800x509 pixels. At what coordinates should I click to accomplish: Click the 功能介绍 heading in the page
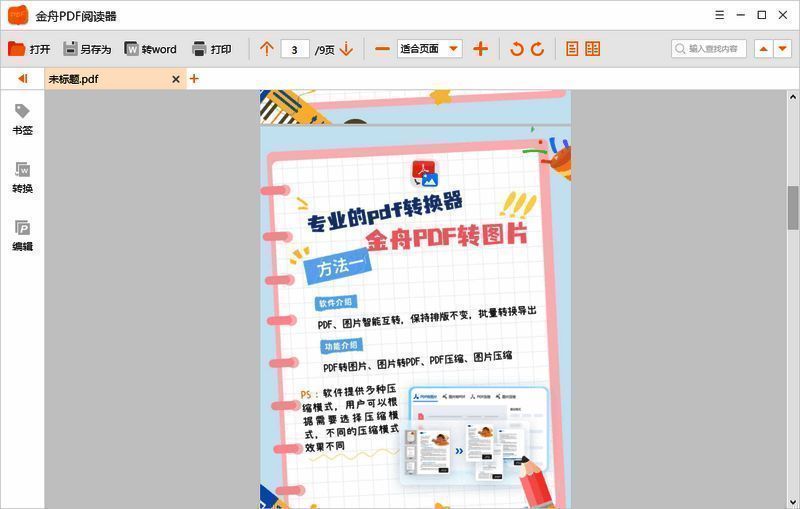point(341,346)
